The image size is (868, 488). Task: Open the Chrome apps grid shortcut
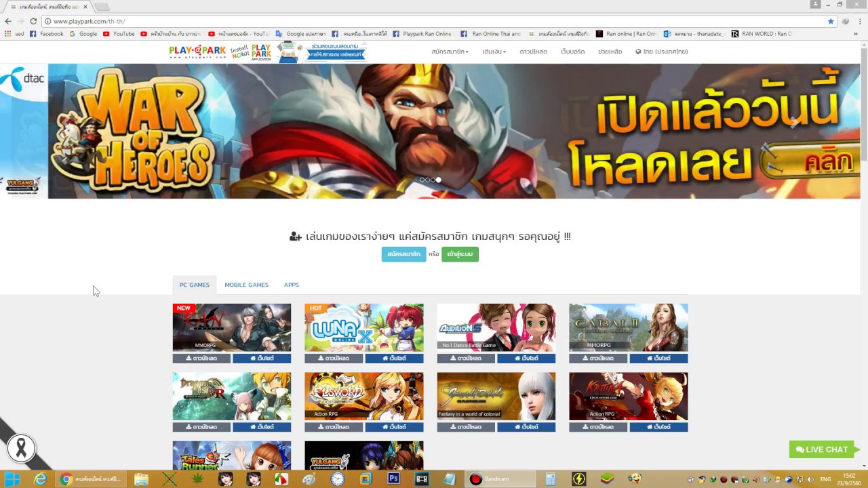(x=14, y=33)
